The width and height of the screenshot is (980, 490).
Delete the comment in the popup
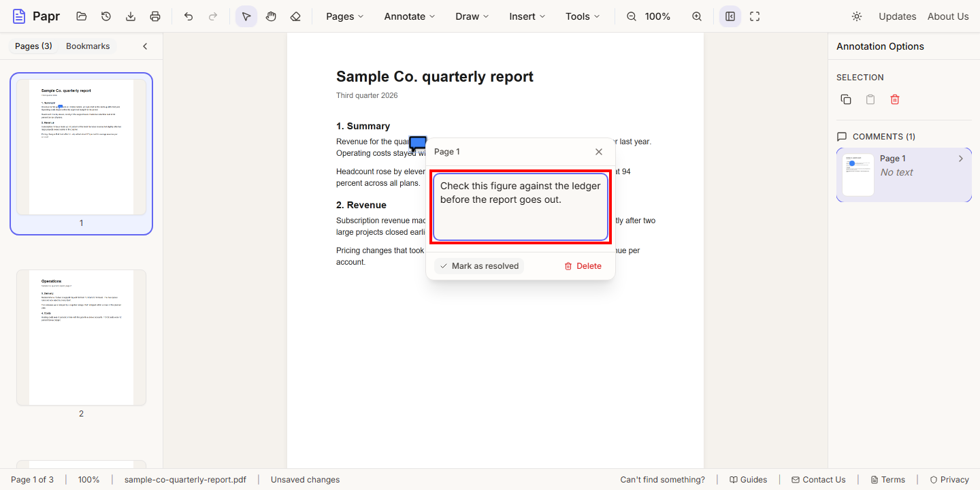(583, 266)
